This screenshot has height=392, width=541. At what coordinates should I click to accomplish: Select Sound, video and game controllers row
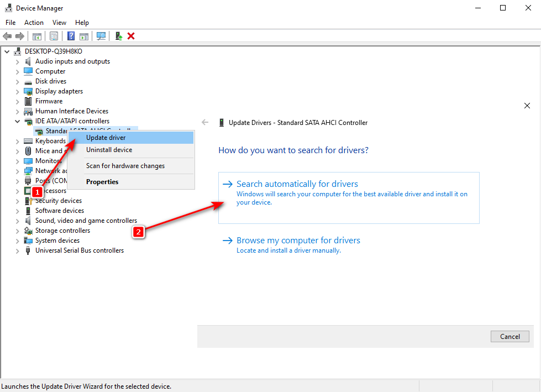tap(86, 221)
